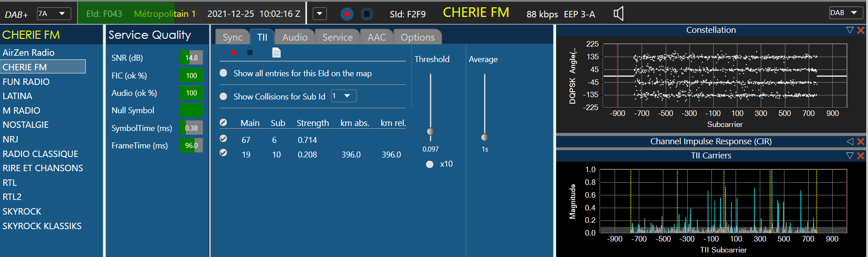This screenshot has height=257, width=868.
Task: Open the channel 7A dropdown
Action: [54, 14]
